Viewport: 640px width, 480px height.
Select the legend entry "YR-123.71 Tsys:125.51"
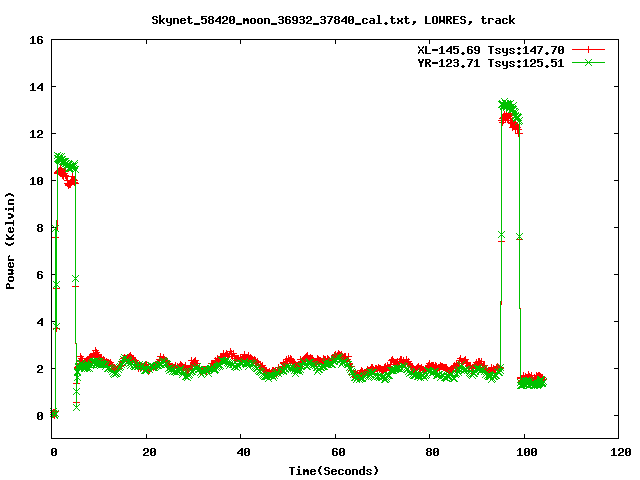pyautogui.click(x=491, y=63)
